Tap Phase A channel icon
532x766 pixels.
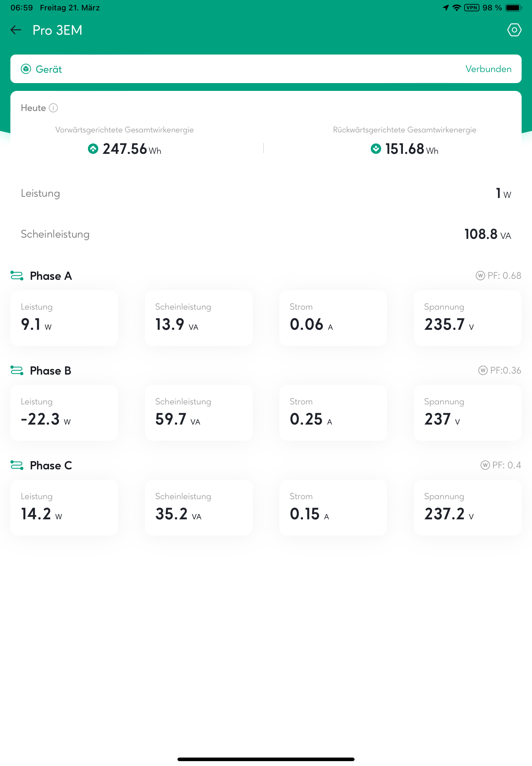[x=17, y=276]
